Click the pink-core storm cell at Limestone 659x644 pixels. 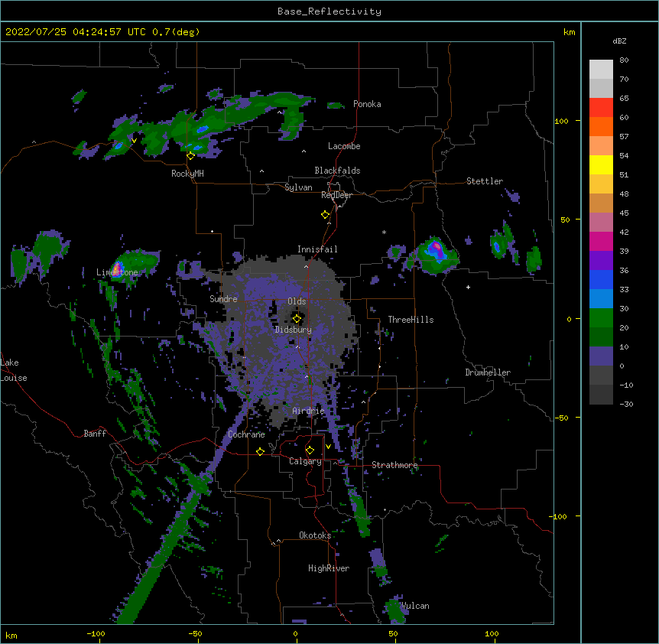point(118,268)
